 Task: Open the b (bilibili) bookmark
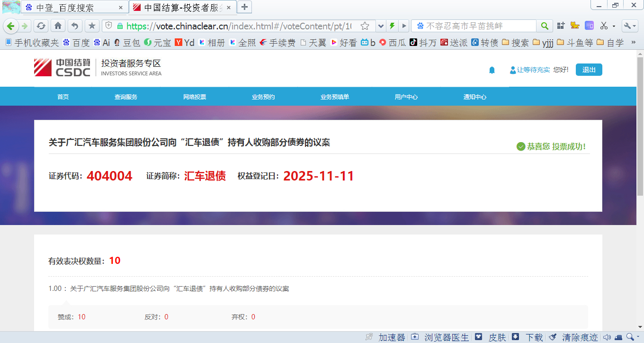[x=368, y=43]
